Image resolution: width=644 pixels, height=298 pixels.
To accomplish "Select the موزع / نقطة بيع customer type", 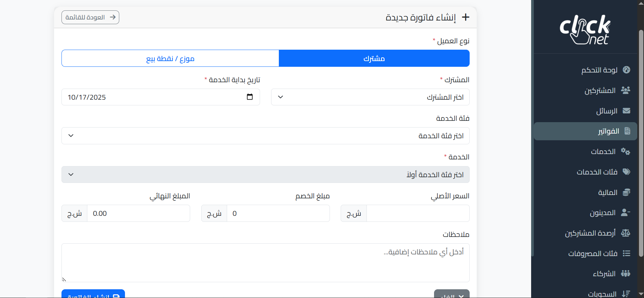I will click(170, 58).
